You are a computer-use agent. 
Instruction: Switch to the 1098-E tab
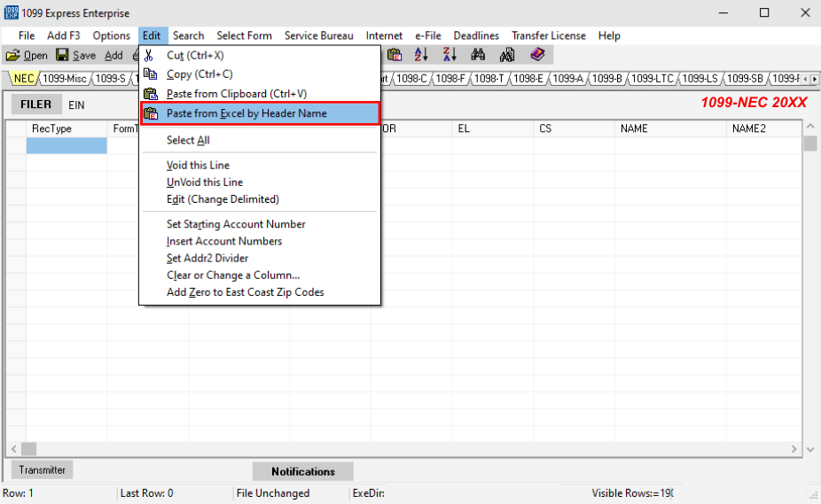click(528, 79)
